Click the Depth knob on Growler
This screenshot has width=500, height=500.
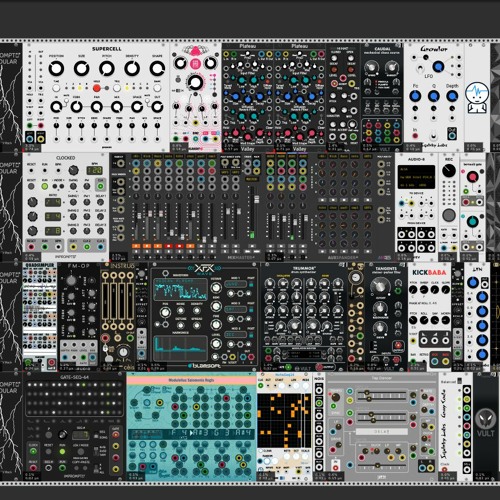point(452,96)
